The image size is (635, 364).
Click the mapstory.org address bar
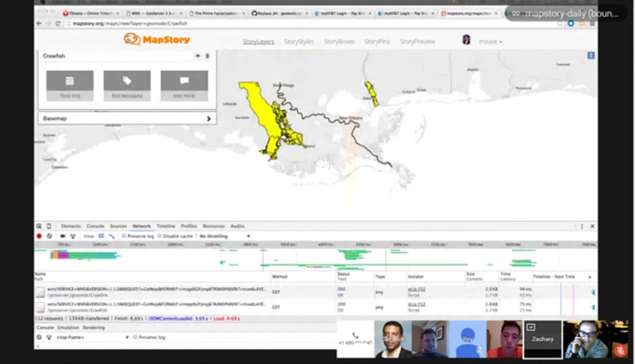[x=312, y=23]
